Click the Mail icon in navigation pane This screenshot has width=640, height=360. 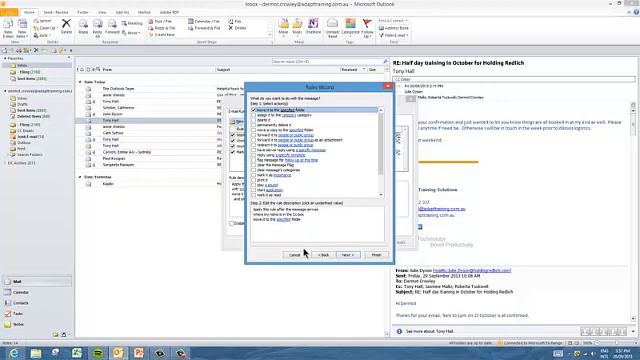[8, 282]
